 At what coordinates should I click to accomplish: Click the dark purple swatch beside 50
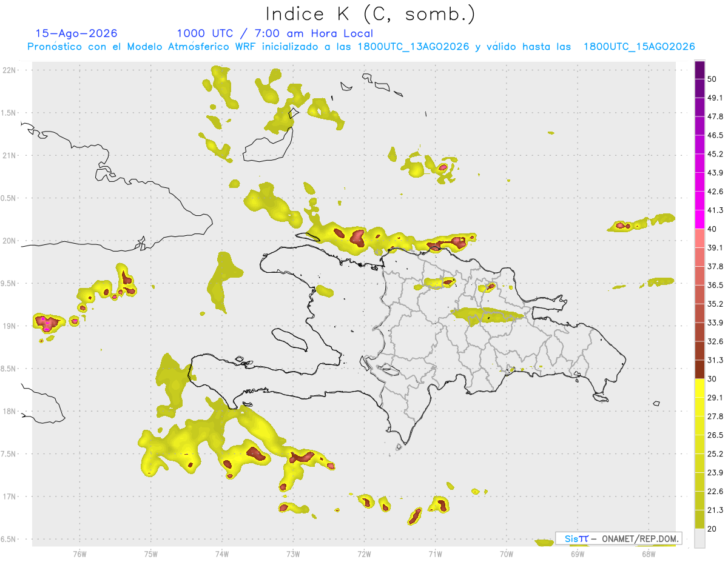click(699, 70)
